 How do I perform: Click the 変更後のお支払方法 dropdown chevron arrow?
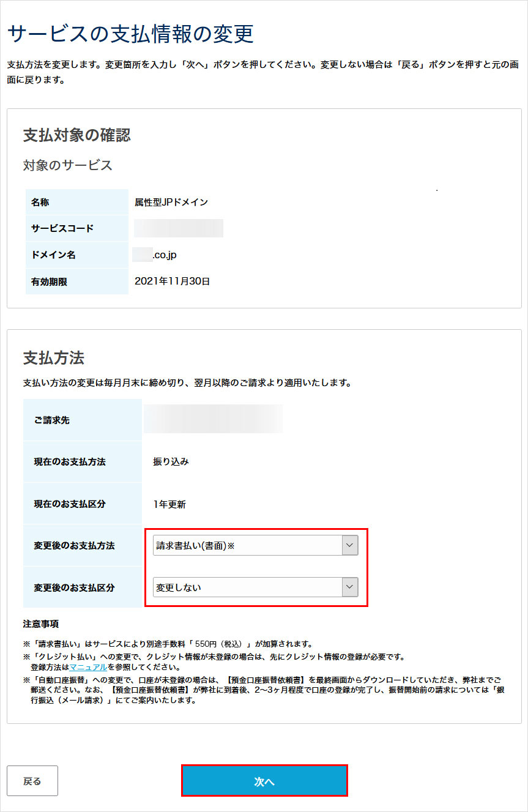tap(349, 545)
